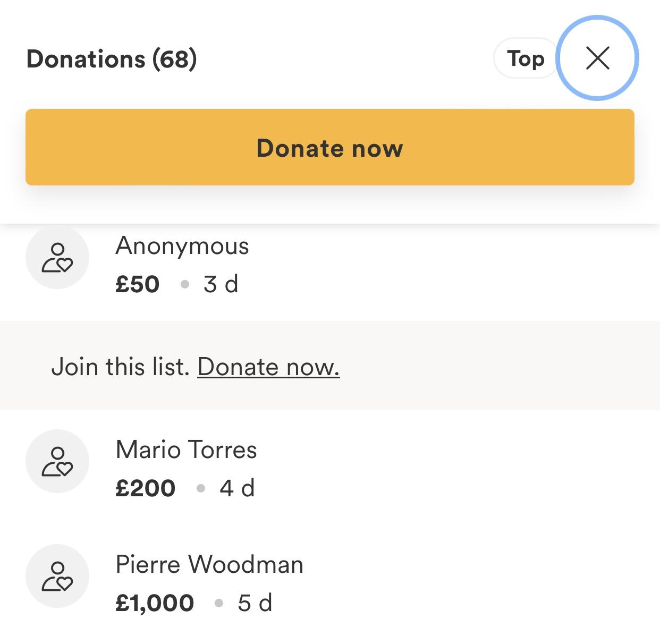The height and width of the screenshot is (644, 660).
Task: Click the Anonymous donor avatar icon
Action: 57,257
